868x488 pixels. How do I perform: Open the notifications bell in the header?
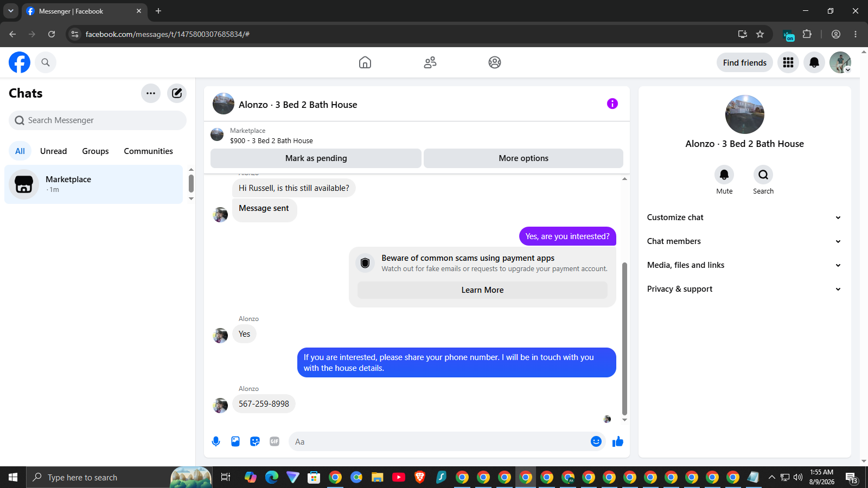coord(814,62)
